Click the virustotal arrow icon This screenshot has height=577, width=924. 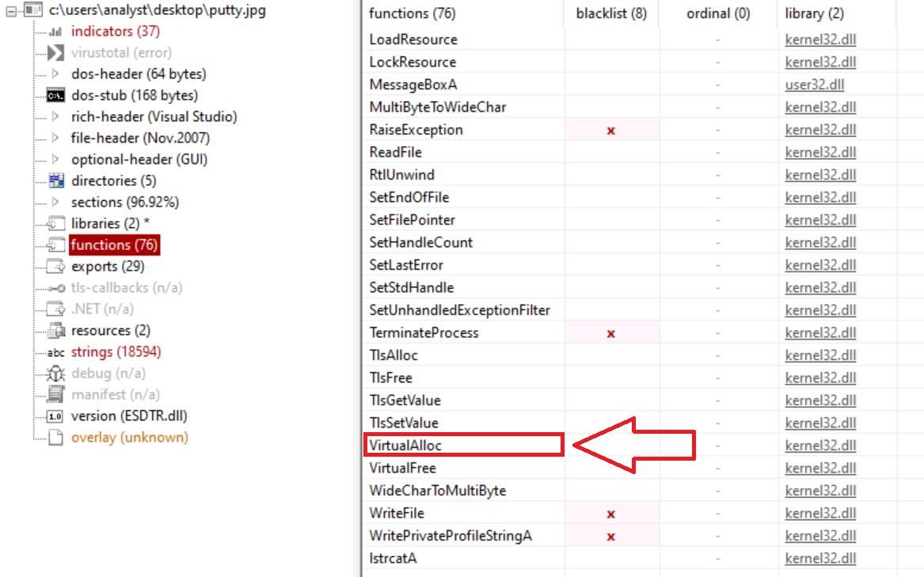pyautogui.click(x=55, y=53)
